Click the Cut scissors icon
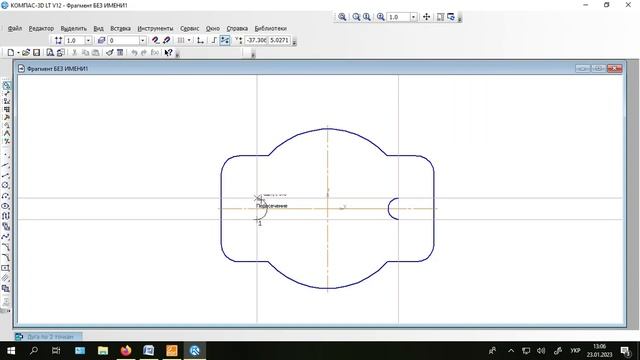 tap(74, 53)
